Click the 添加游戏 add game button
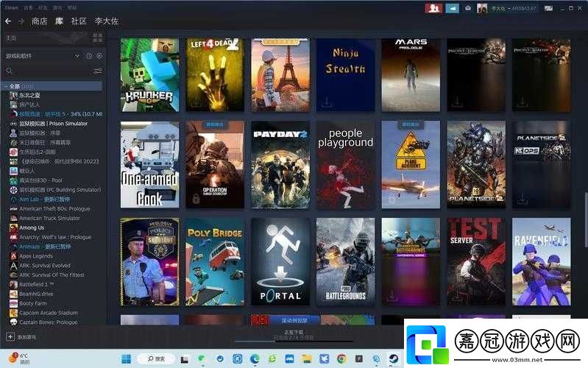Screen dimensions: 588x368 click(22, 337)
